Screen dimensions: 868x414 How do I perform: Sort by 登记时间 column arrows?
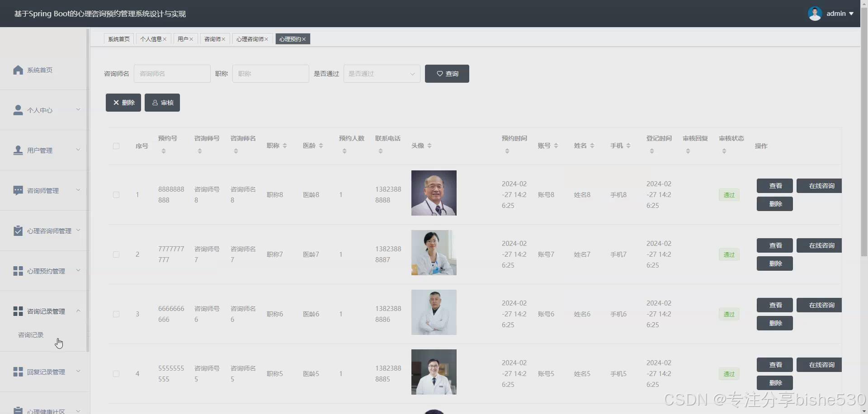(652, 151)
